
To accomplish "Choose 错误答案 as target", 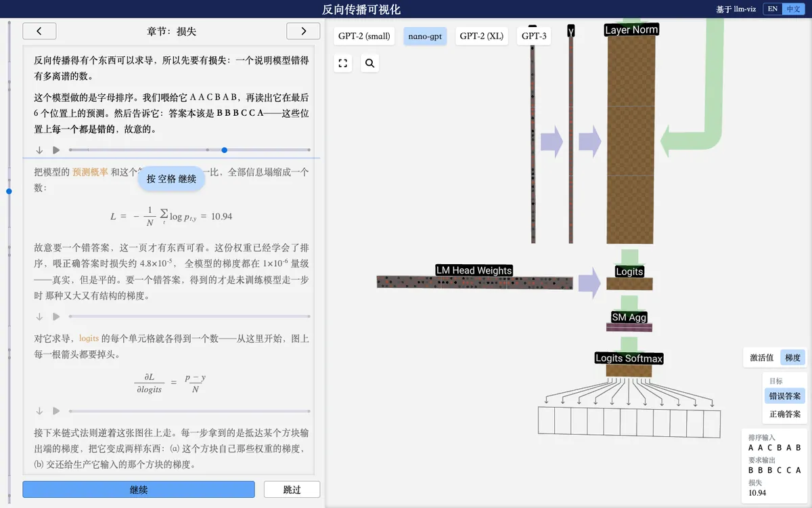I will (x=785, y=396).
